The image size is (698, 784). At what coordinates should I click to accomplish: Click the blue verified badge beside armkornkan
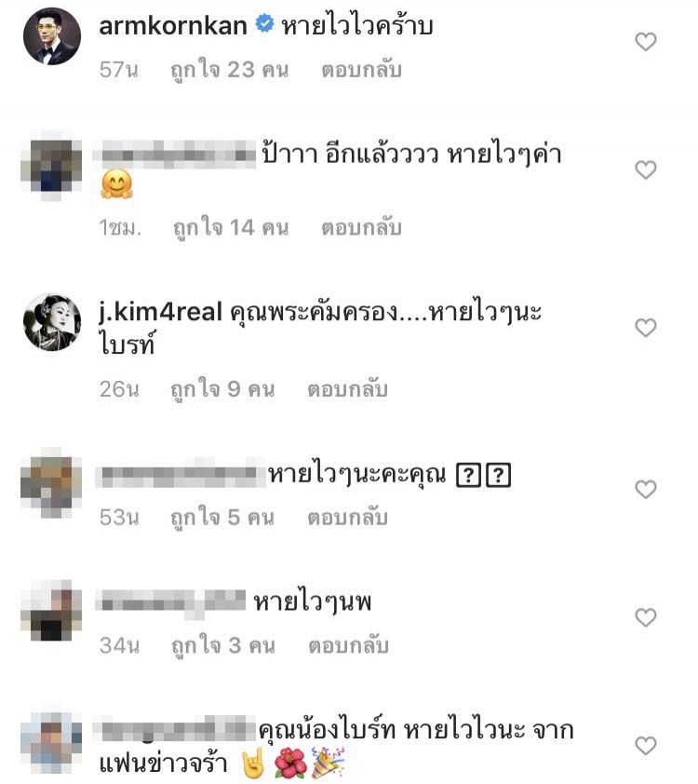pos(265,24)
